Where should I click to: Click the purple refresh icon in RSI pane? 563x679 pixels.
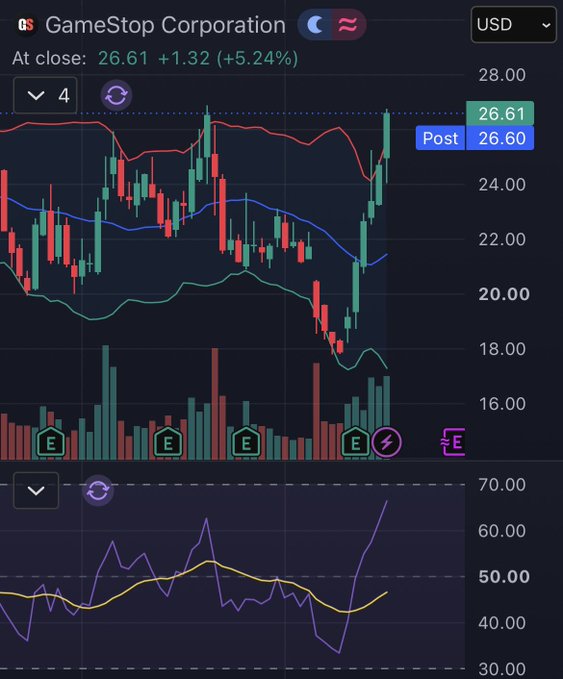(98, 490)
